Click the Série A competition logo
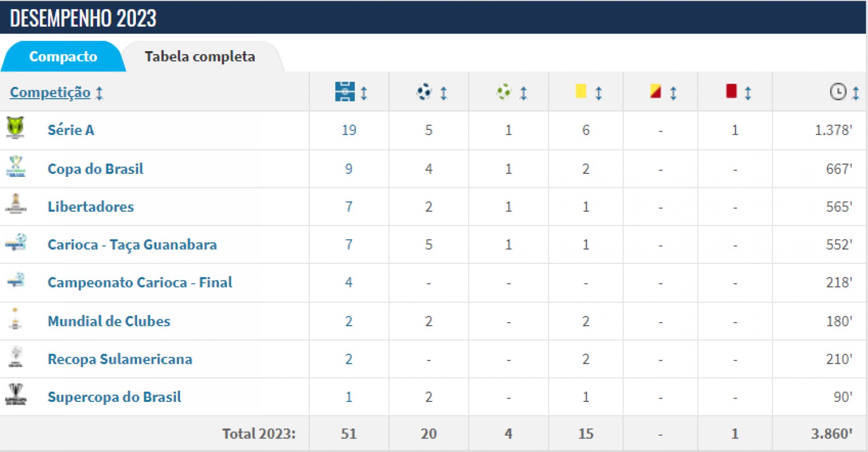The image size is (868, 452). [x=15, y=128]
